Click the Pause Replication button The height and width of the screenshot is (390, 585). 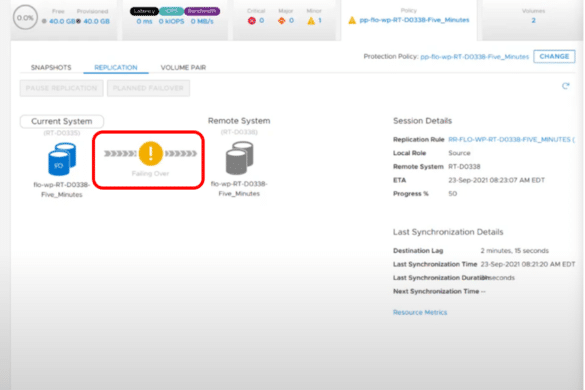(62, 88)
